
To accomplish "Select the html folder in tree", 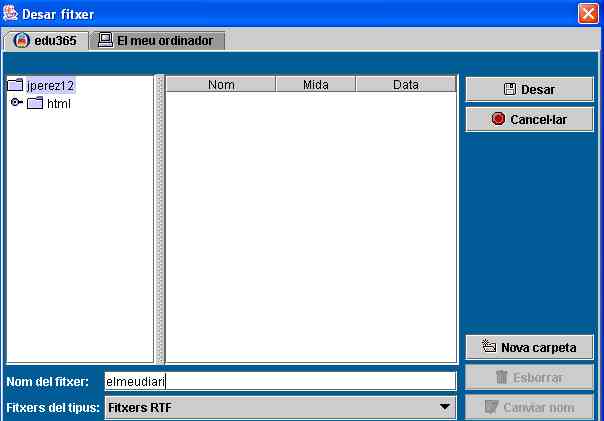I will coord(59,103).
